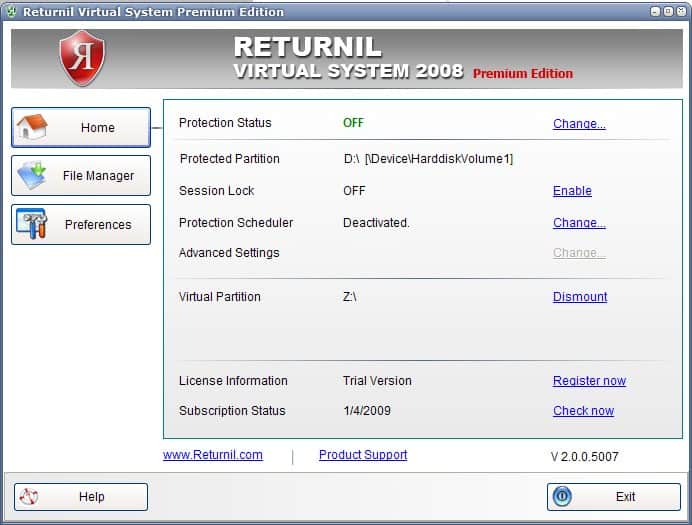Open the Product Support link
The image size is (692, 525).
coord(363,455)
